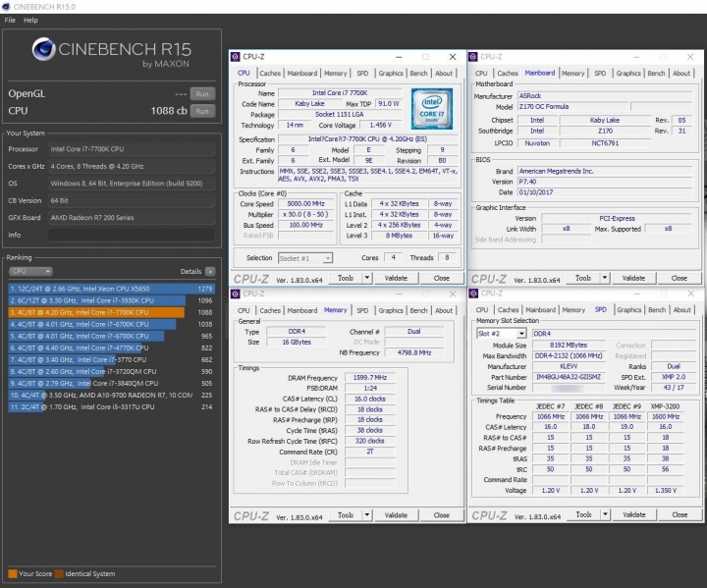Image resolution: width=707 pixels, height=588 pixels.
Task: Open the Slot #2 memory slot dropdown
Action: tap(502, 333)
